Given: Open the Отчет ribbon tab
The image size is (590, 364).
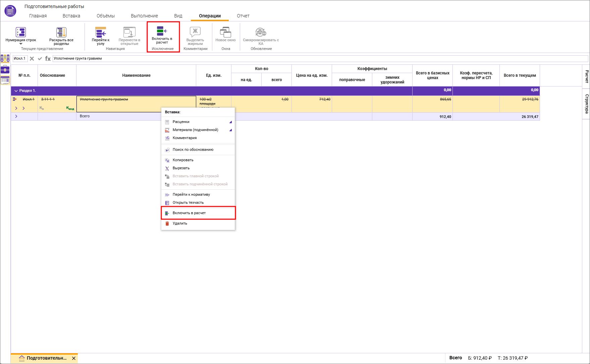Looking at the screenshot, I should tap(243, 16).
